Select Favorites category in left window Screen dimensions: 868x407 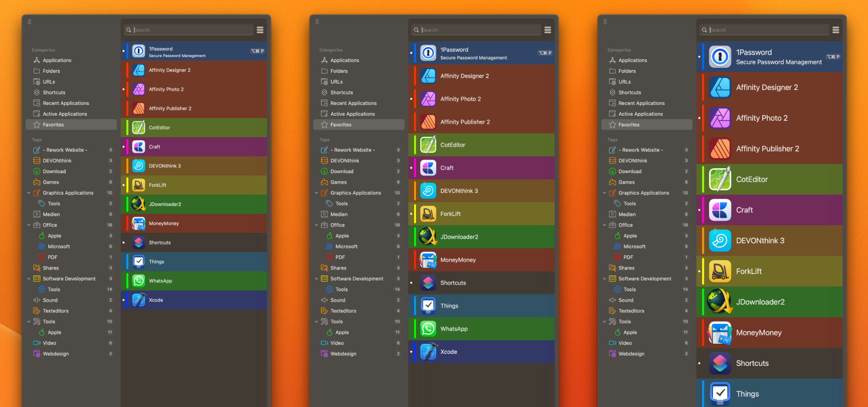(71, 125)
